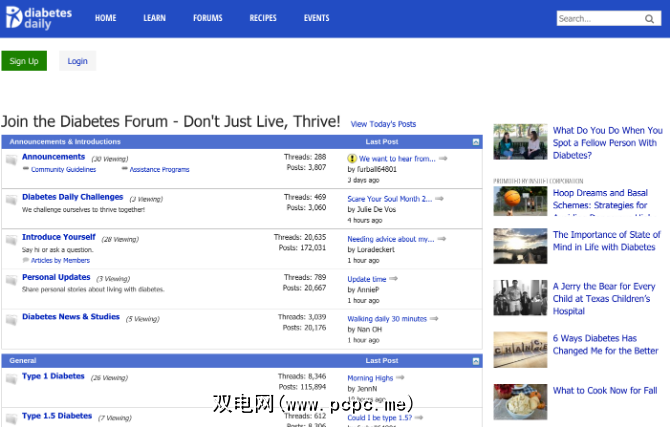
Task: Select the EVENTS nav item
Action: 316,18
